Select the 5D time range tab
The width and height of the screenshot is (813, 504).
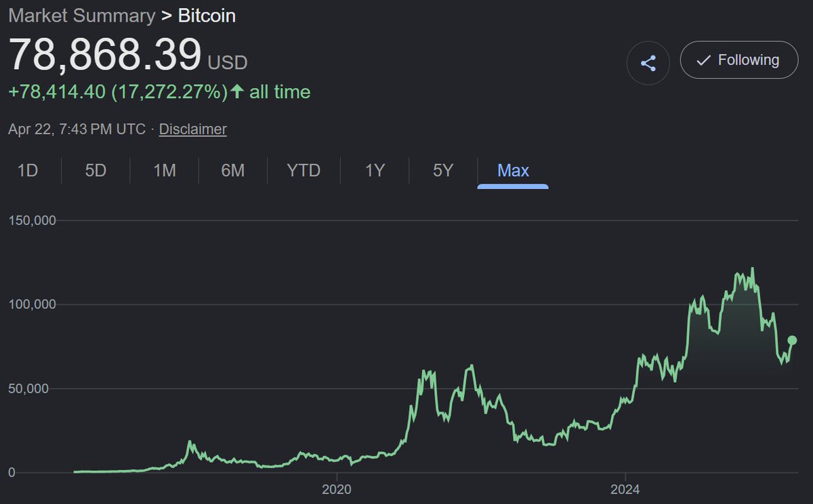(96, 171)
